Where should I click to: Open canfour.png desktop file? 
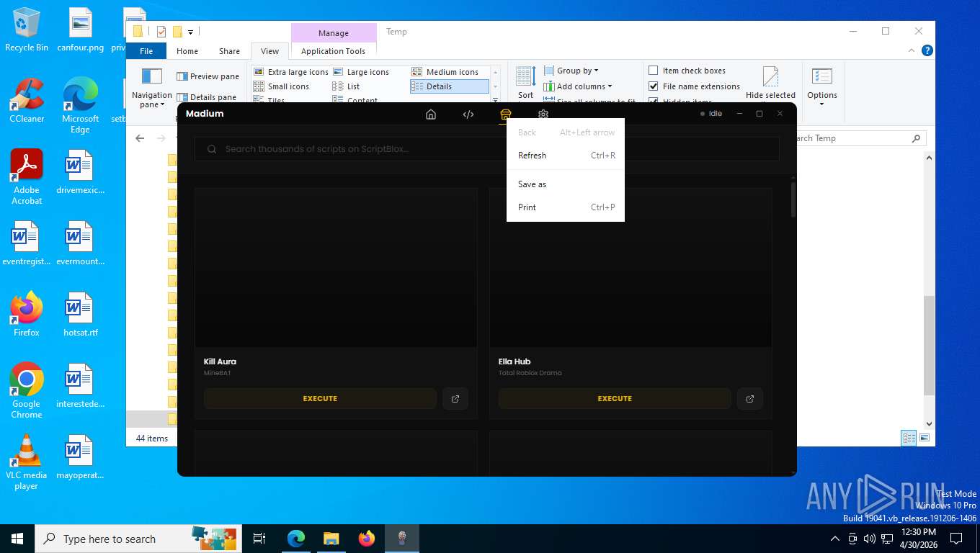(80, 30)
